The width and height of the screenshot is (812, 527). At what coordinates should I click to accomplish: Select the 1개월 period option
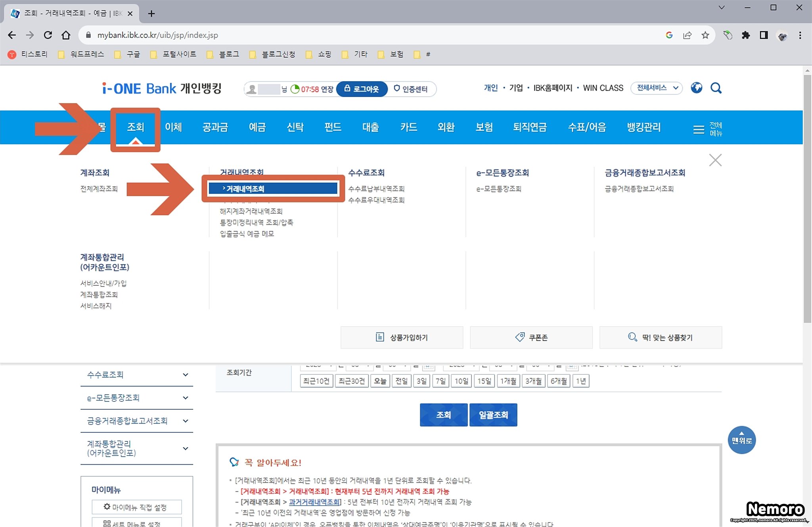click(x=508, y=381)
